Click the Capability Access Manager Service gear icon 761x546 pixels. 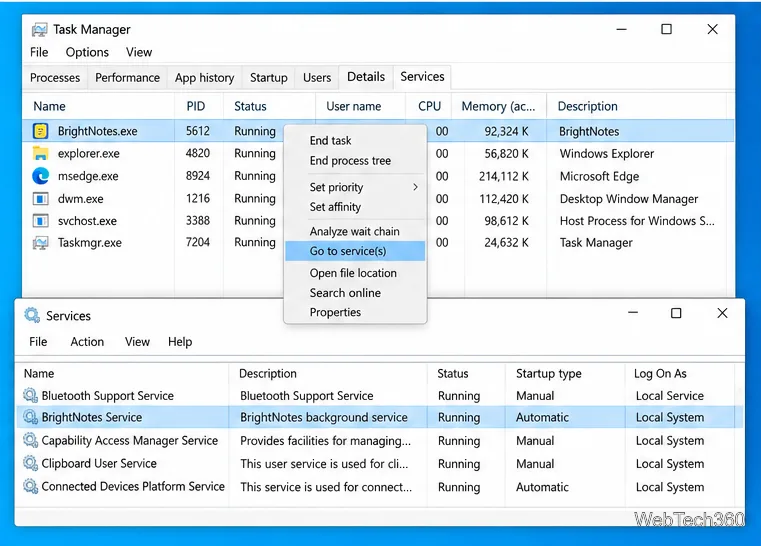click(x=31, y=440)
